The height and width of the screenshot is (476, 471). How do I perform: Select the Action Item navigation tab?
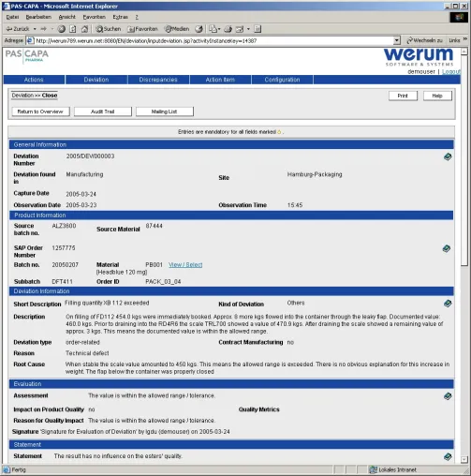coord(220,80)
